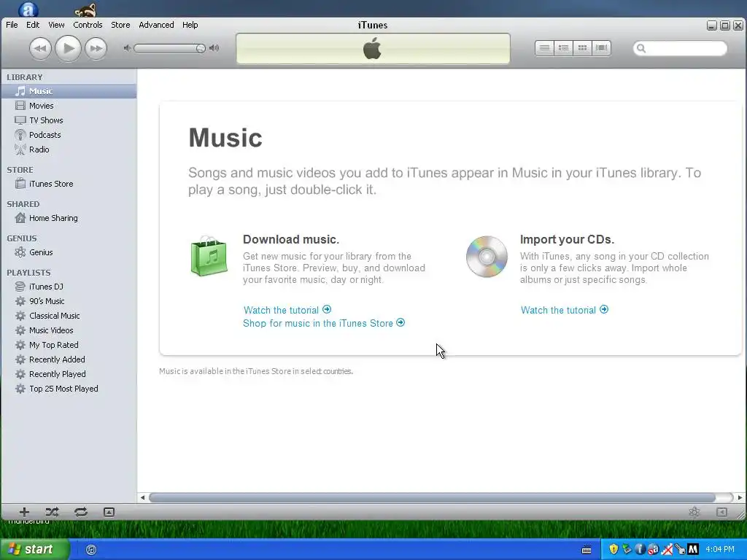The height and width of the screenshot is (560, 747).
Task: Click the CD disc icon
Action: pyautogui.click(x=487, y=257)
